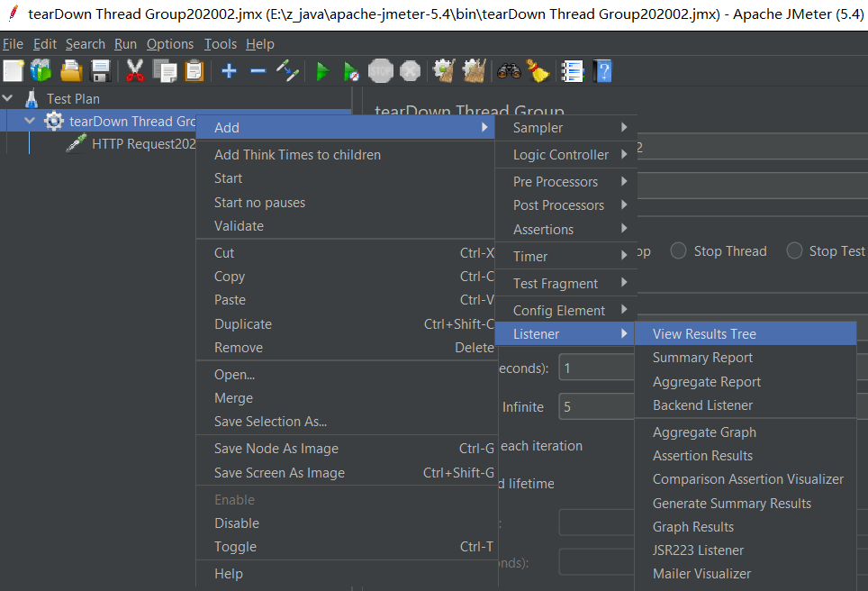Viewport: 868px width, 591px height.
Task: Click the New test plan toolbar icon
Action: (14, 71)
